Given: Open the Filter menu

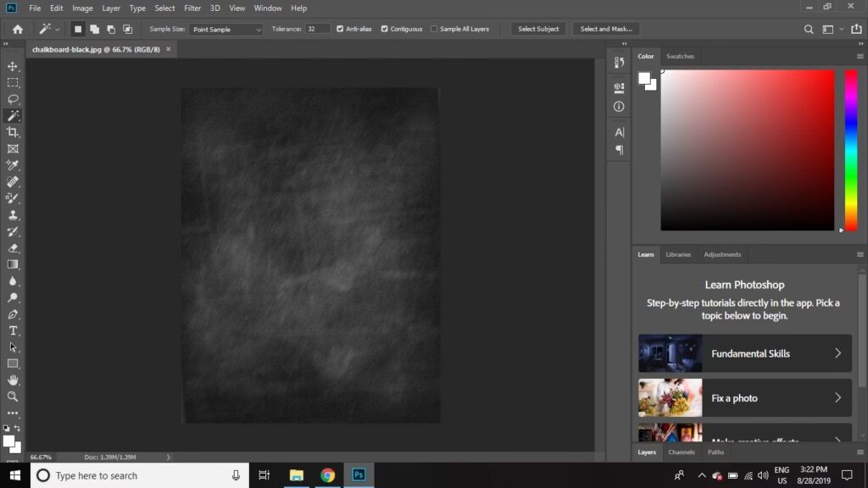Looking at the screenshot, I should [x=192, y=8].
